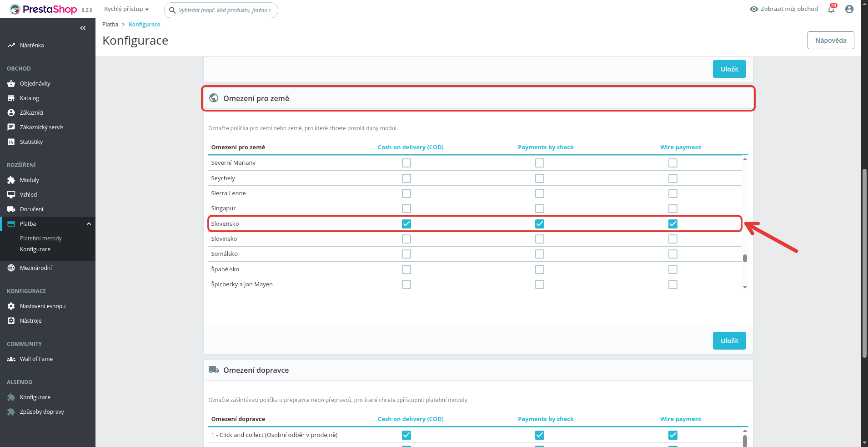Click the Nastavení eshopu gear icon
The image size is (868, 447).
click(11, 306)
